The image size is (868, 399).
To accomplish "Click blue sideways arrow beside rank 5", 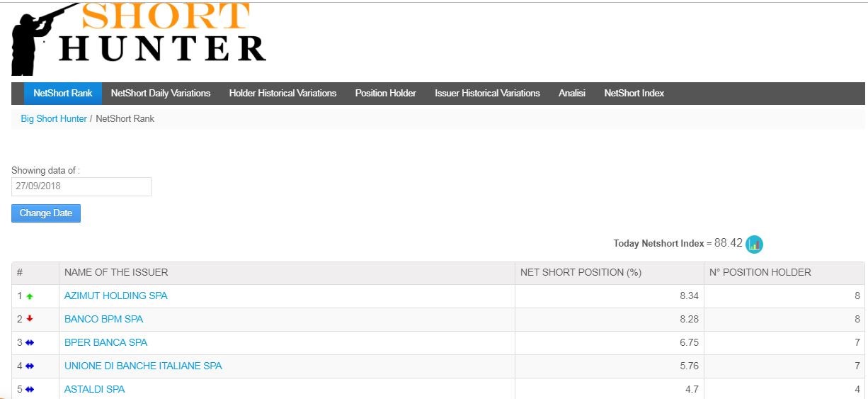I will click(x=30, y=390).
